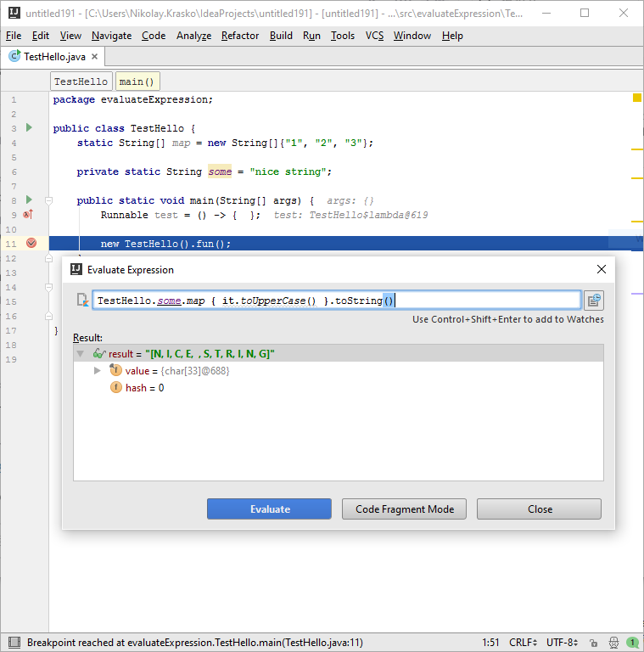Image resolution: width=644 pixels, height=652 pixels.
Task: Open the Window menu
Action: coord(412,36)
